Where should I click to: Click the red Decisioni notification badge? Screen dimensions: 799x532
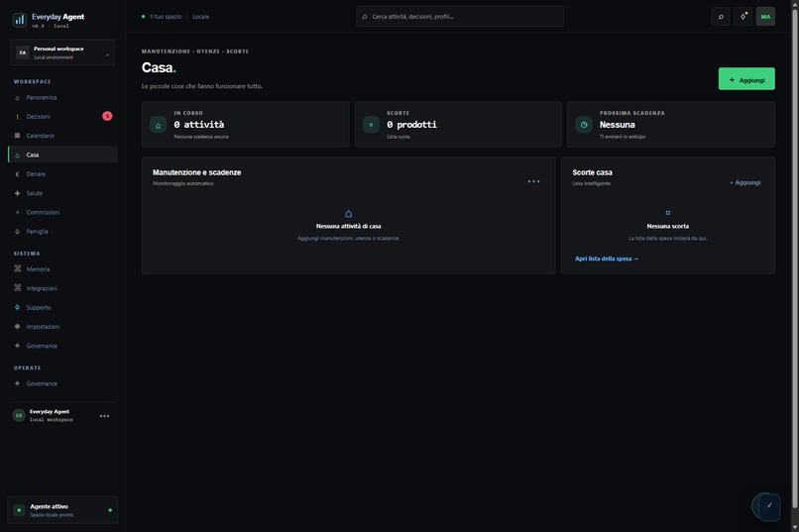click(x=107, y=116)
